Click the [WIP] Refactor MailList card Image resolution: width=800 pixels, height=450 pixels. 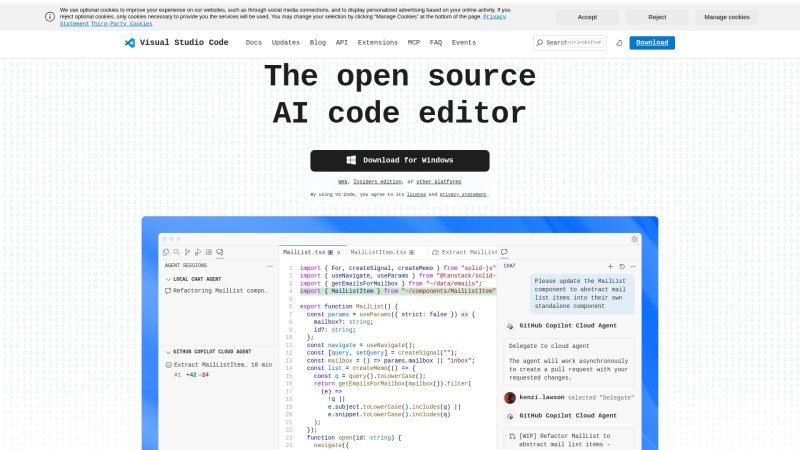[569, 440]
